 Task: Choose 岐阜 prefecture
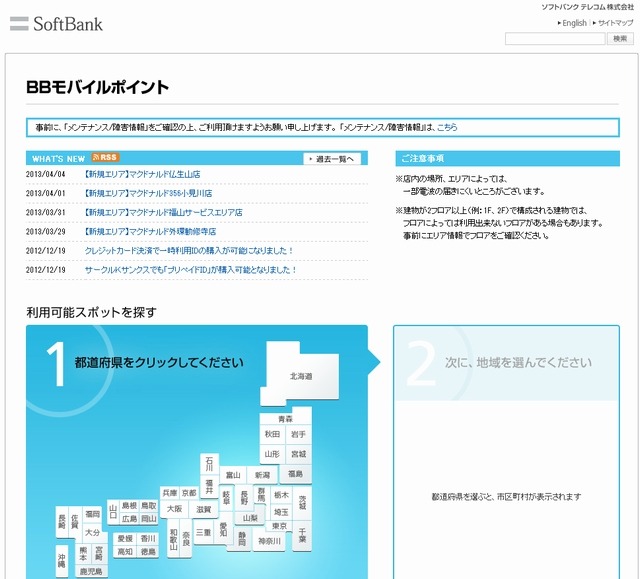226,497
